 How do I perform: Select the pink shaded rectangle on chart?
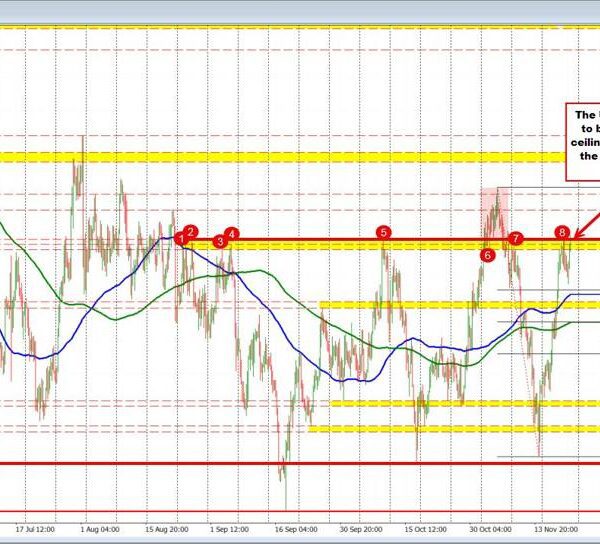pyautogui.click(x=494, y=214)
